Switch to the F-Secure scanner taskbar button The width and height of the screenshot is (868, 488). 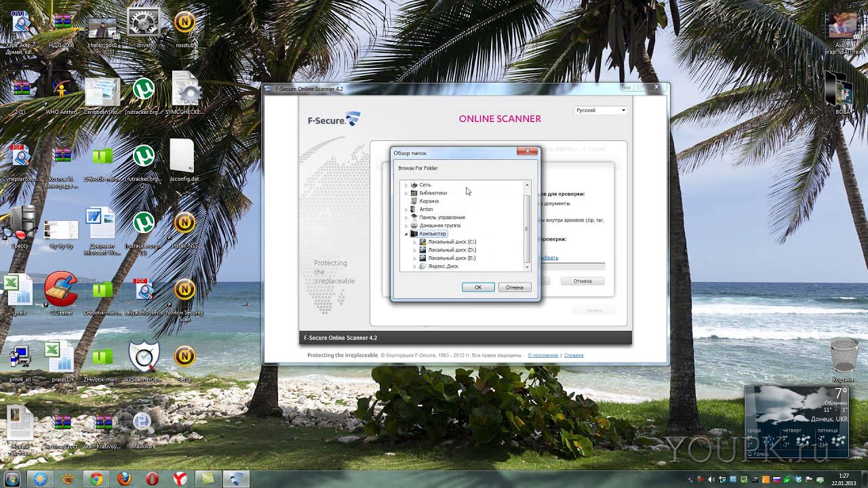click(x=236, y=479)
